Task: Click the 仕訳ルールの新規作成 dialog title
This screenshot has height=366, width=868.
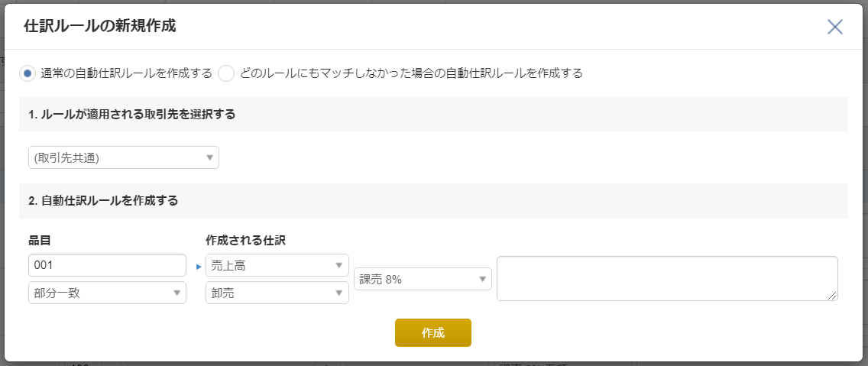Action: 100,26
